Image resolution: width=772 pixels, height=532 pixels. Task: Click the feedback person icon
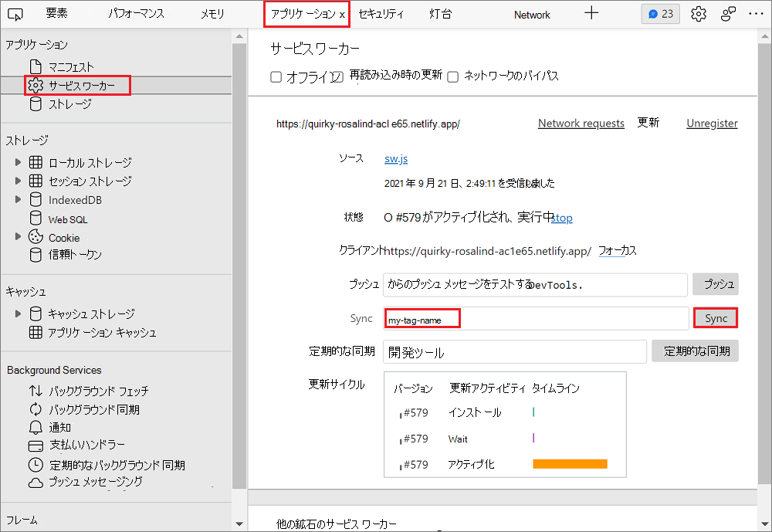(x=728, y=13)
